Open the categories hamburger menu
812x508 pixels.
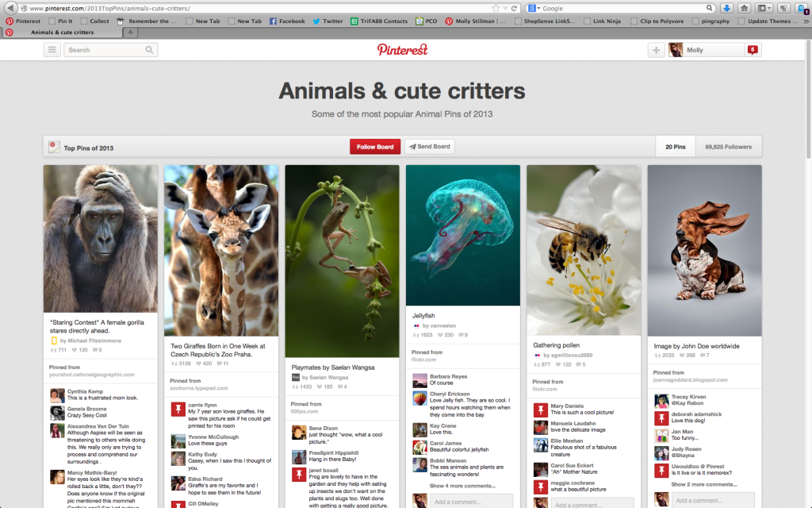pos(52,48)
